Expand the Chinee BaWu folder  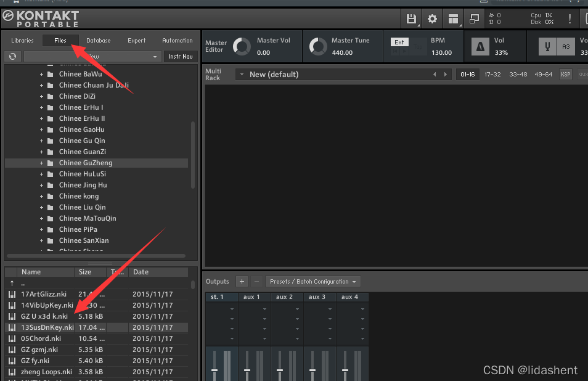point(42,74)
